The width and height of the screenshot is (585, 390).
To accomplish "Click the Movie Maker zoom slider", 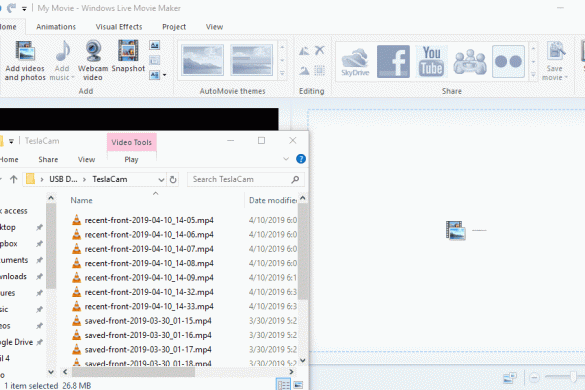I will point(573,377).
